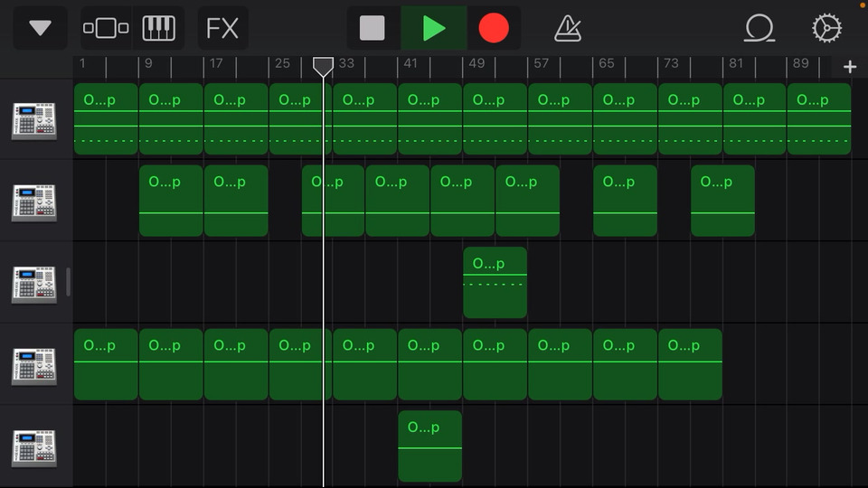Start recording with the red button
The width and height of the screenshot is (868, 488).
pos(494,28)
